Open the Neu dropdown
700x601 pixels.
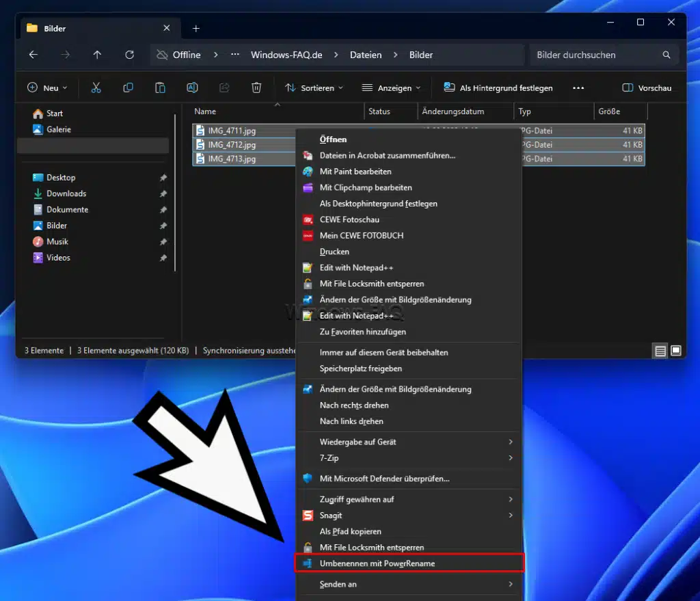point(47,88)
